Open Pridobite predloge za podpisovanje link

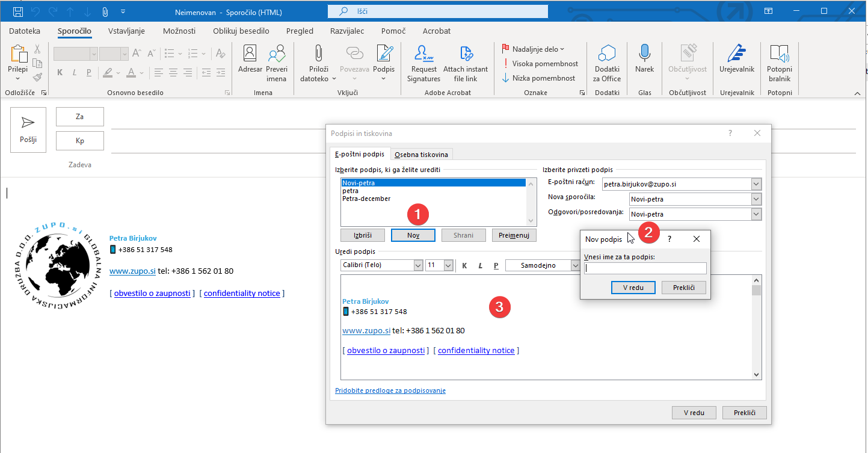tap(390, 390)
